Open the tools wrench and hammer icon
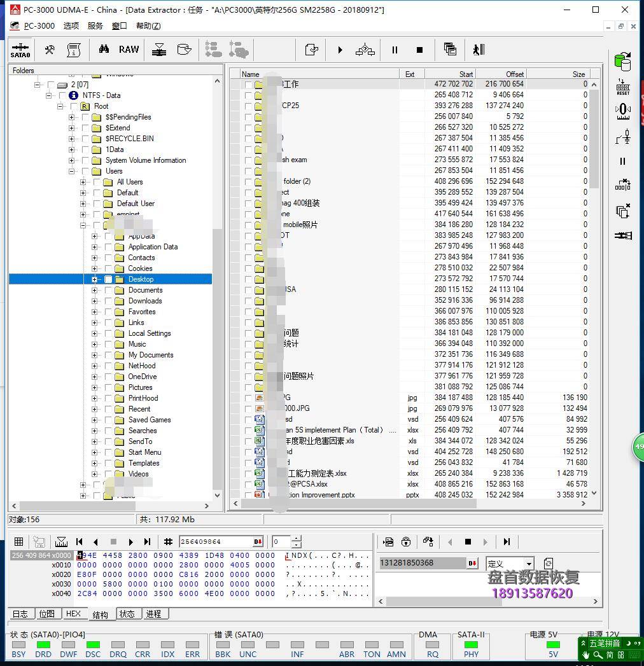 point(49,50)
